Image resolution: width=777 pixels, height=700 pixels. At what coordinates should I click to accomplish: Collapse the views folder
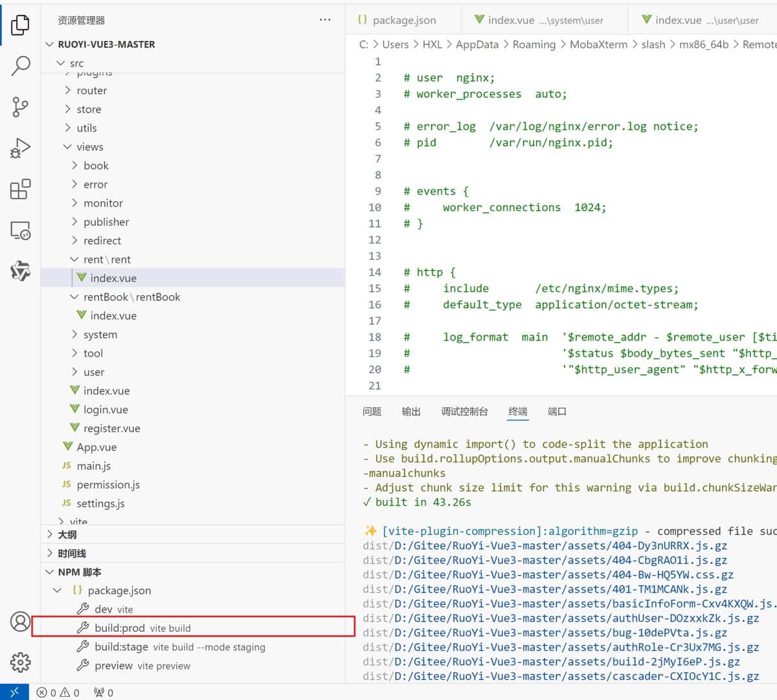[67, 146]
